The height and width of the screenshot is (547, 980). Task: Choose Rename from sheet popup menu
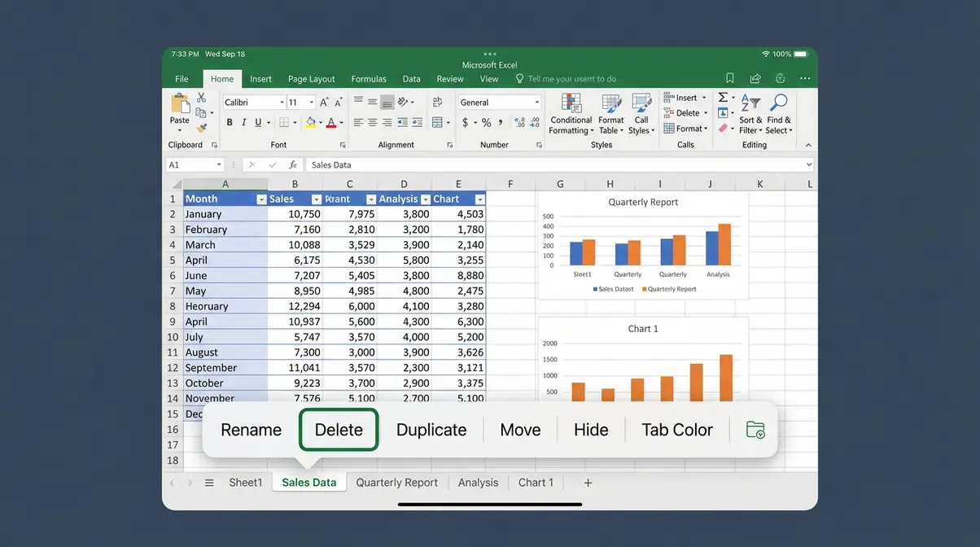[251, 430]
